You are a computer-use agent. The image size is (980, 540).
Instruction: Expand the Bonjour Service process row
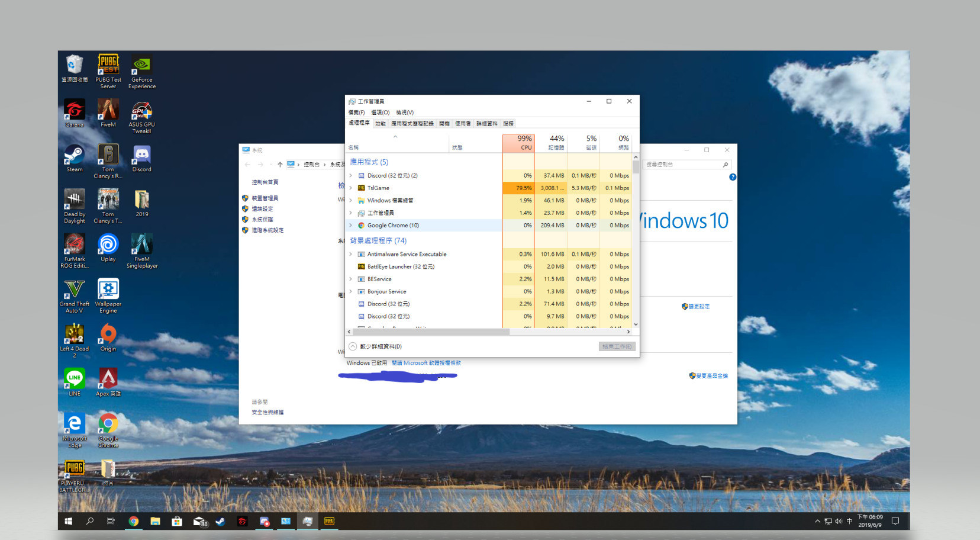pyautogui.click(x=351, y=292)
